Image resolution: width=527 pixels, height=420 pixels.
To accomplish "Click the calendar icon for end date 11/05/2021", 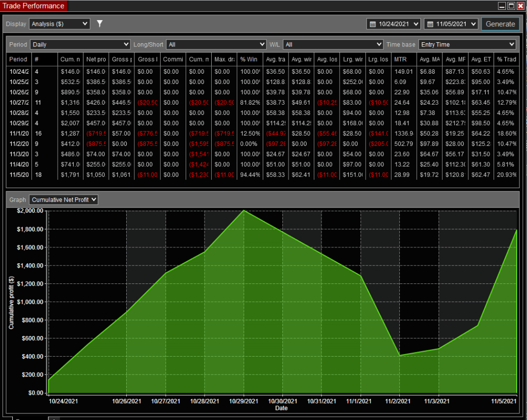I will [430, 24].
